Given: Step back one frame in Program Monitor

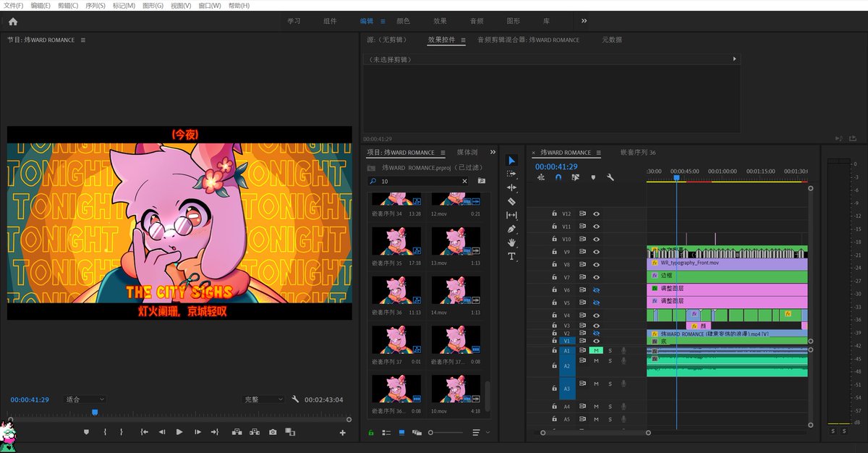Looking at the screenshot, I should (161, 432).
